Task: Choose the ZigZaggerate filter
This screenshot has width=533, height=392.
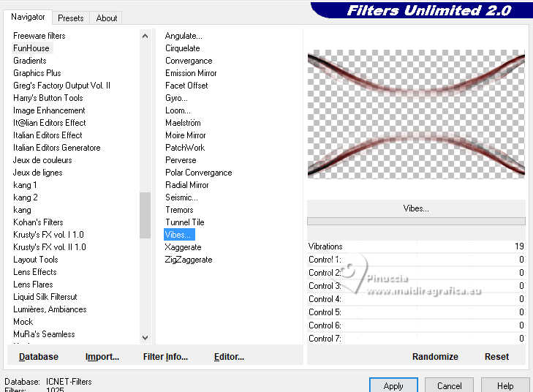Action: [x=189, y=260]
